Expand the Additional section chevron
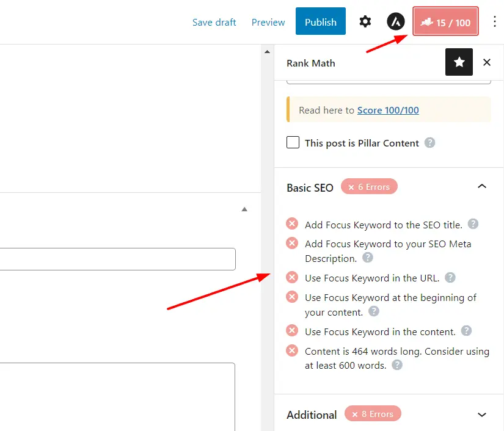504x431 pixels. pos(482,415)
